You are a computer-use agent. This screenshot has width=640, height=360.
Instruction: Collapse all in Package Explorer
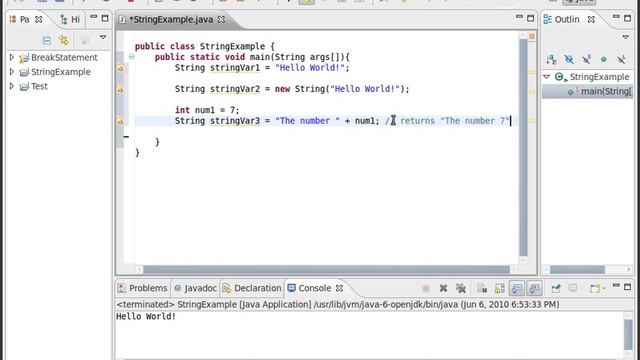47,40
